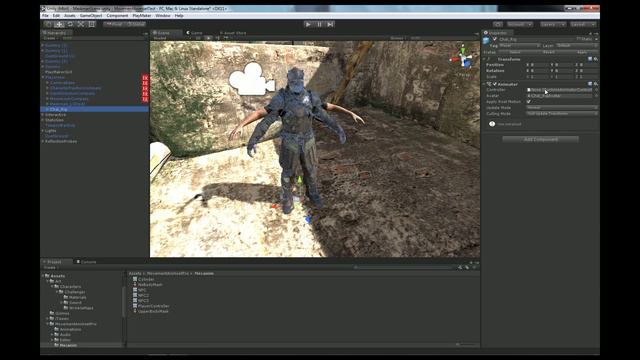640x360 pixels.
Task: Open the File menu
Action: click(x=45, y=16)
